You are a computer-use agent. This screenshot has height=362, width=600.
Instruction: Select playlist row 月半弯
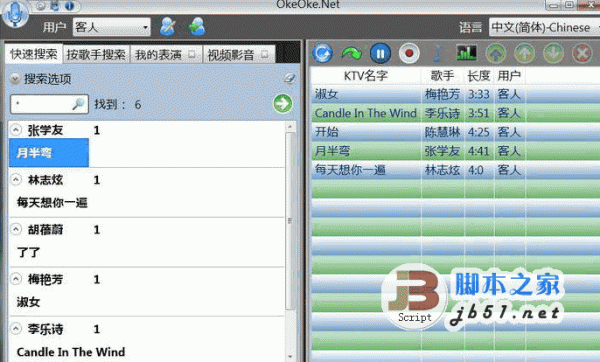click(x=455, y=151)
